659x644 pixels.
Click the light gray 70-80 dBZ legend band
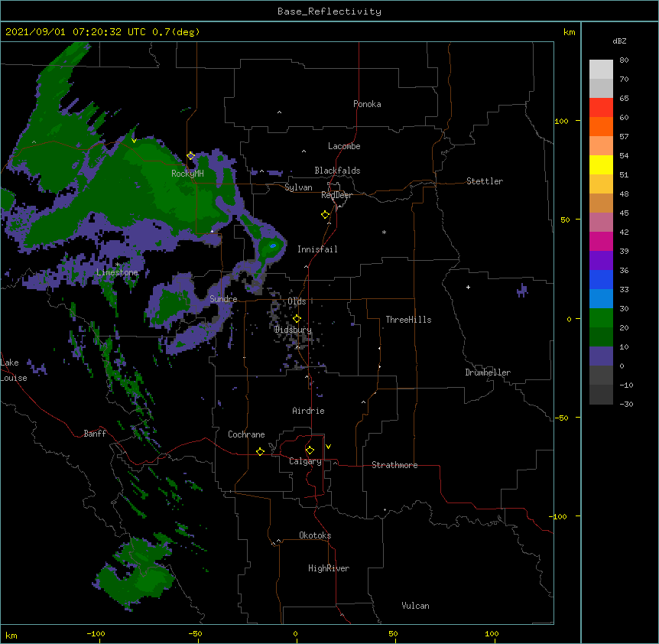coord(601,70)
